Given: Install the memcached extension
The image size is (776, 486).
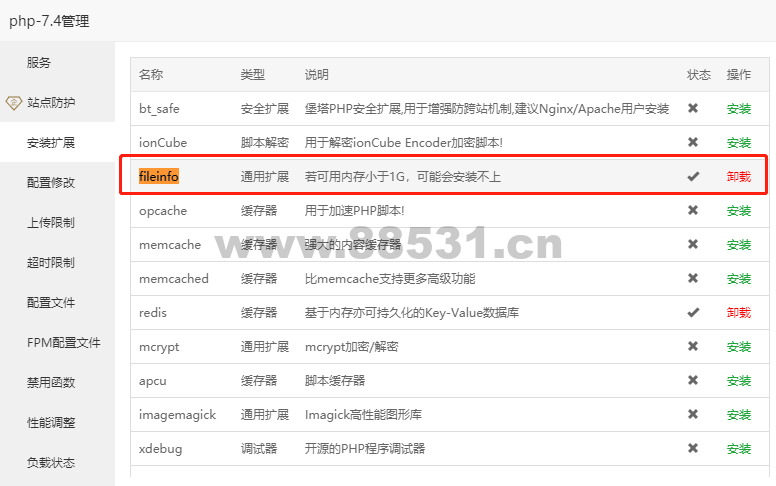Looking at the screenshot, I should [739, 279].
